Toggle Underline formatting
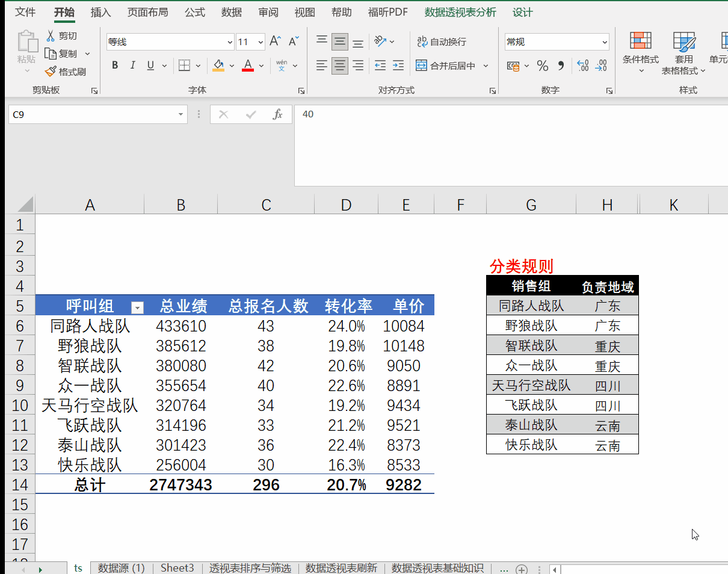The height and width of the screenshot is (574, 728). pos(150,66)
